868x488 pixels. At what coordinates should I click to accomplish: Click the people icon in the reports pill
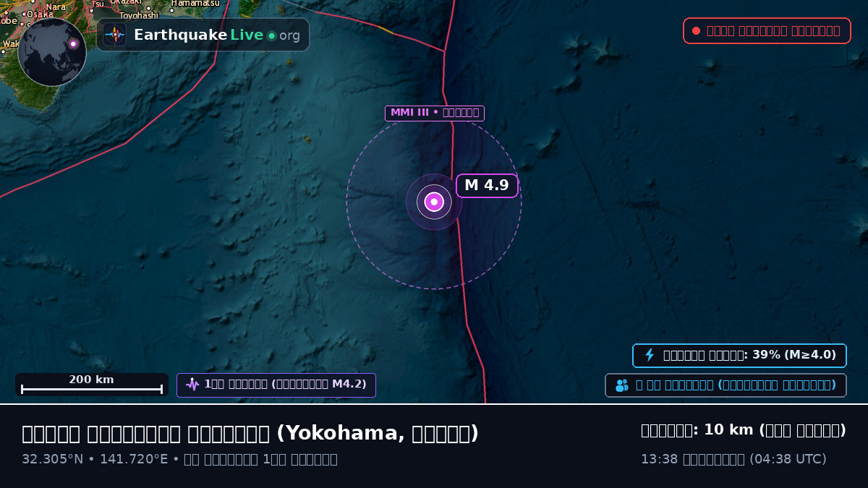pos(622,385)
